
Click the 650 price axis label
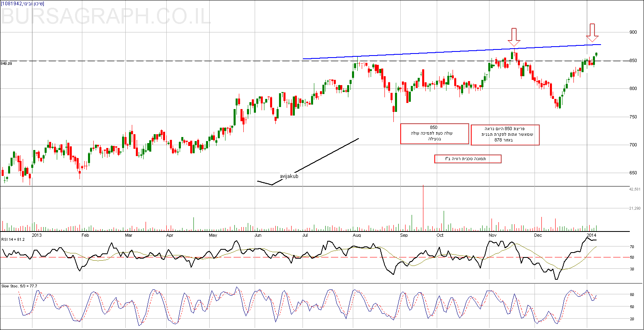[x=633, y=173]
